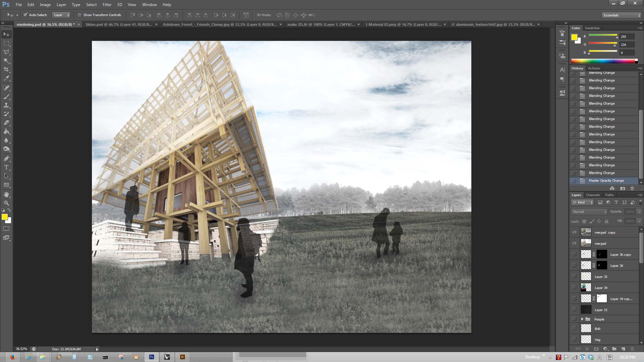The width and height of the screenshot is (644, 362).
Task: Click the R value input field
Action: (627, 37)
